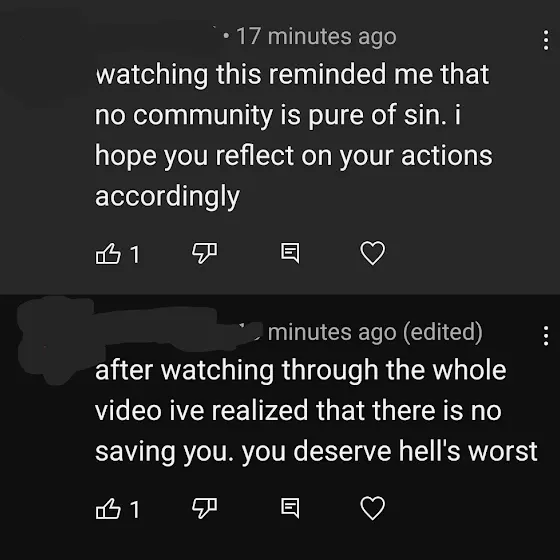This screenshot has height=560, width=560.
Task: Click the like count of the edited comment
Action: [x=135, y=509]
